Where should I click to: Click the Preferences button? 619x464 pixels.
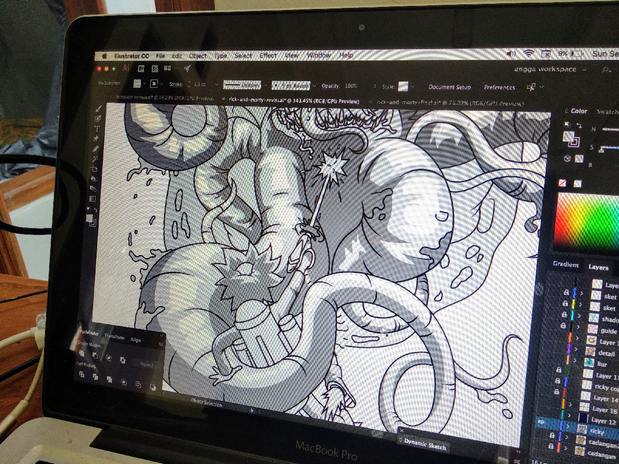coord(499,87)
